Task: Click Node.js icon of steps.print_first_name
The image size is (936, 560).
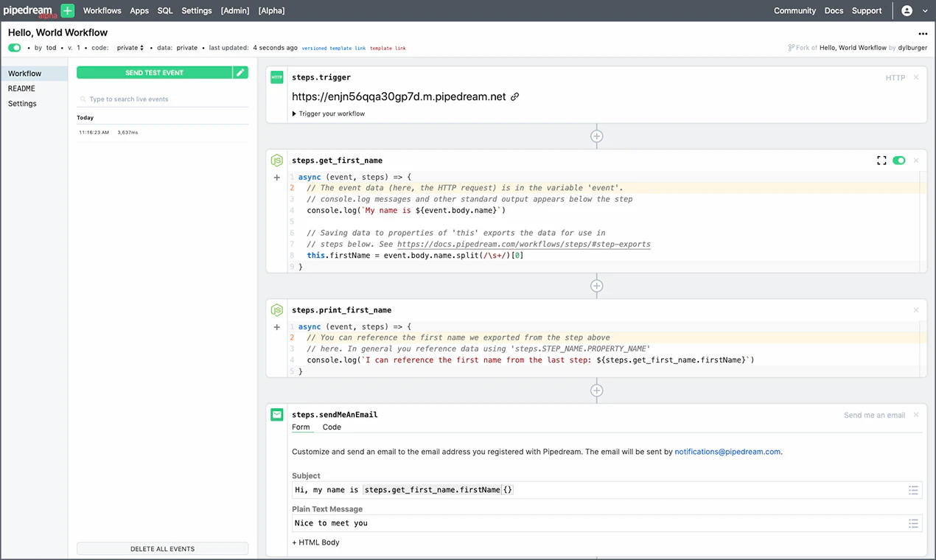Action: (x=277, y=310)
